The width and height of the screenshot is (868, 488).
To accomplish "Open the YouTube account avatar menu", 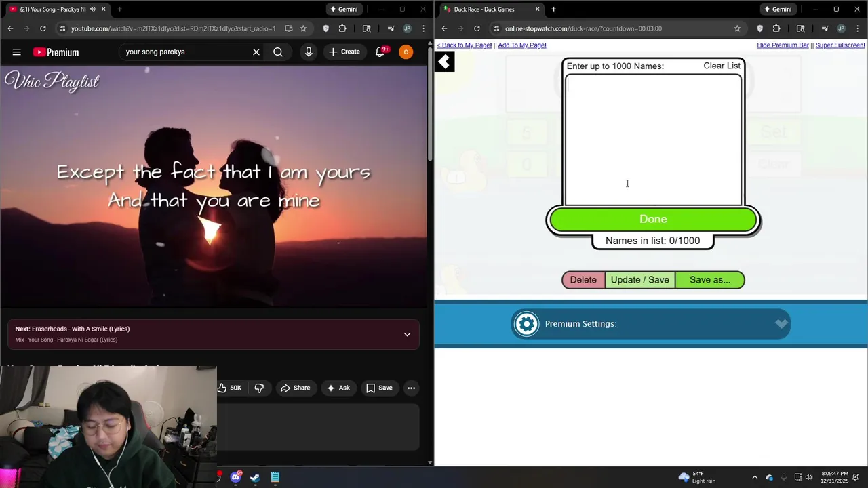I will pyautogui.click(x=406, y=52).
